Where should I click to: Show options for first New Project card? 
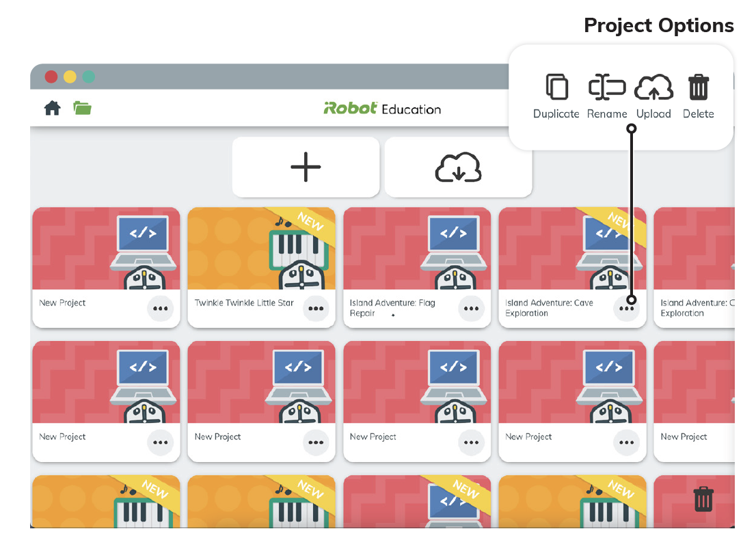coord(160,309)
